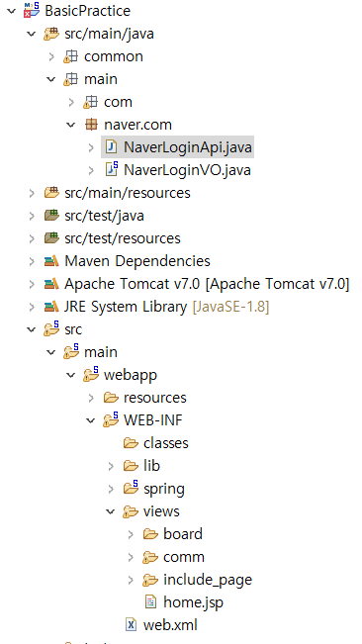Collapse the BasicPractice project node
Viewport: 362px width, 644px height.
[11, 11]
